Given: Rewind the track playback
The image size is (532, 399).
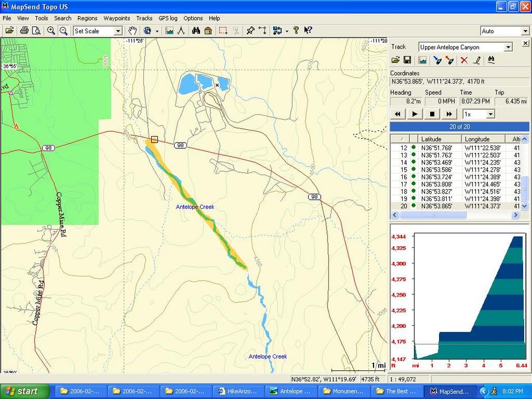Looking at the screenshot, I should point(398,114).
